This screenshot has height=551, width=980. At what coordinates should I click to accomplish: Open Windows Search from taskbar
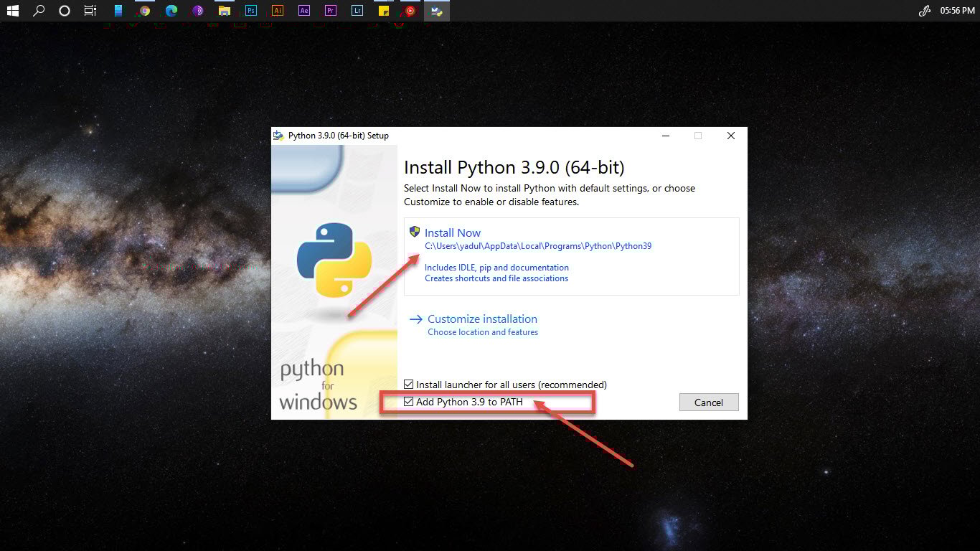click(39, 11)
